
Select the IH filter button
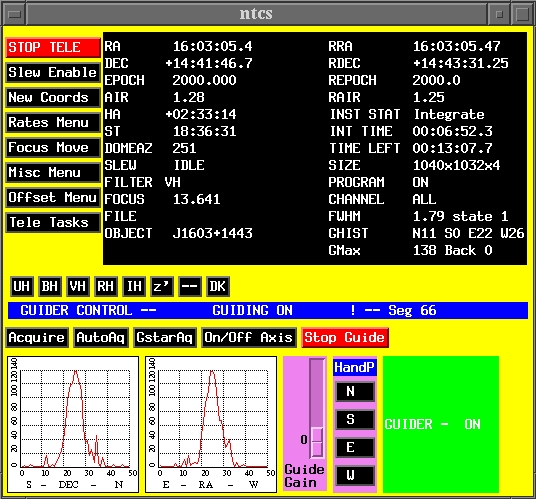pyautogui.click(x=134, y=286)
